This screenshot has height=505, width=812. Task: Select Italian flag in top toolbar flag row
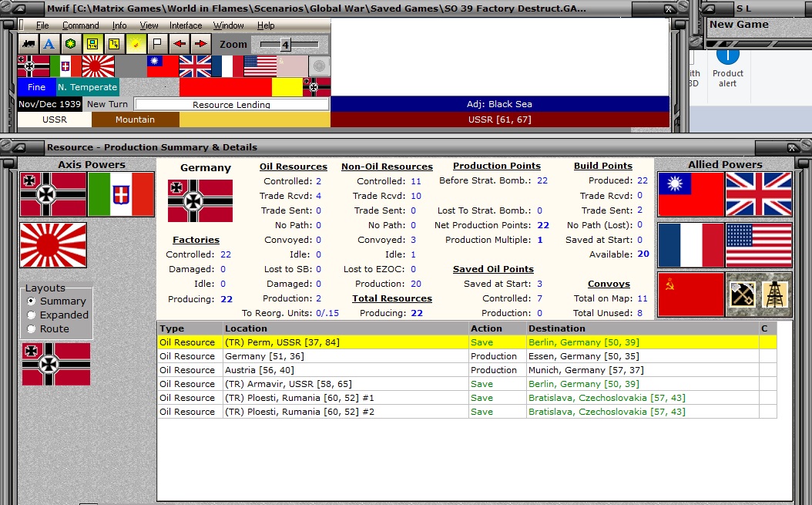click(65, 66)
